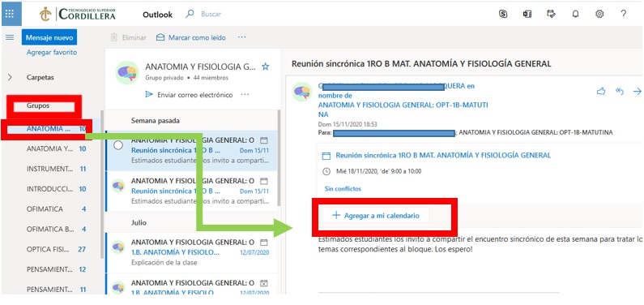Click the ANATOMIA Y FISIOLOGIA GENERAL: OPT-1B-MATUTINA sender link

point(403,110)
